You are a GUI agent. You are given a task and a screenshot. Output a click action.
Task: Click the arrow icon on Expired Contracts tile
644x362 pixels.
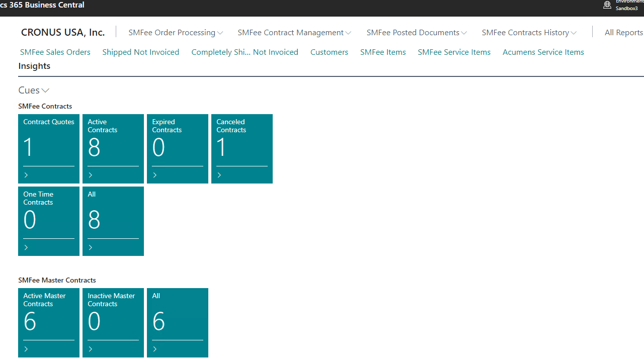pyautogui.click(x=155, y=175)
